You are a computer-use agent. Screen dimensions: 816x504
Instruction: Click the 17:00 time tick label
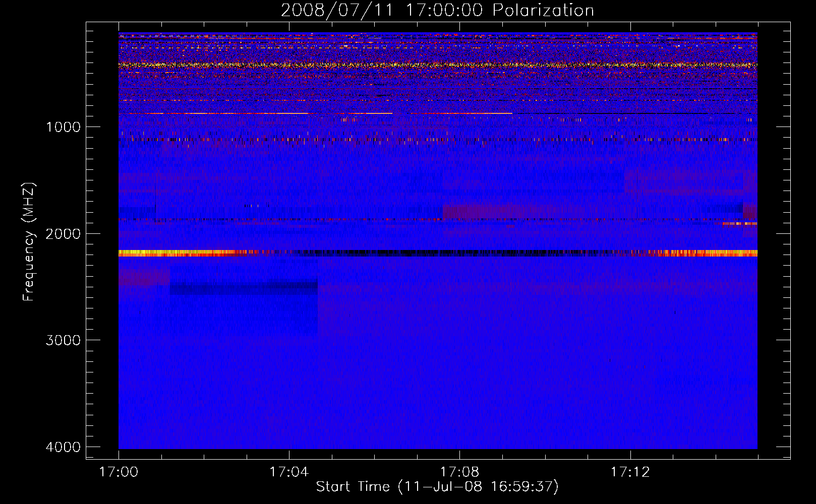pos(119,472)
